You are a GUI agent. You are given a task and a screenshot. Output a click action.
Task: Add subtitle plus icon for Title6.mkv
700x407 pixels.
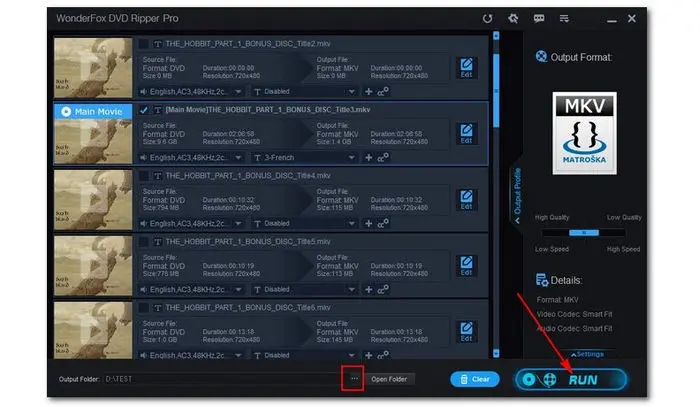pos(368,355)
